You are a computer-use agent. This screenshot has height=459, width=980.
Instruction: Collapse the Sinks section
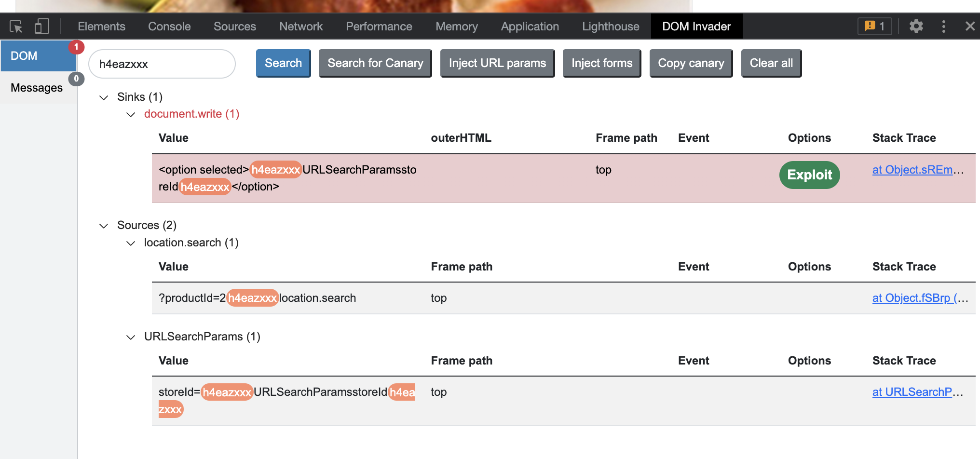click(104, 97)
